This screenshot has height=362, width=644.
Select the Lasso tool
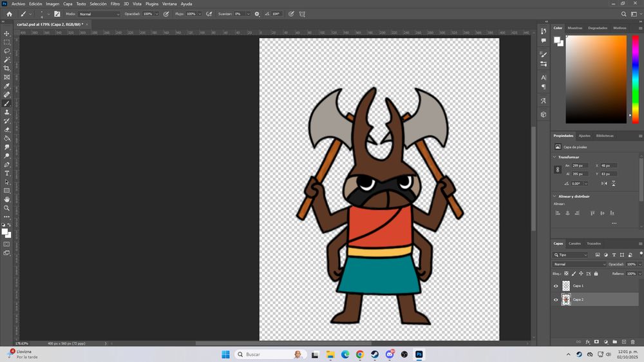coord(7,51)
